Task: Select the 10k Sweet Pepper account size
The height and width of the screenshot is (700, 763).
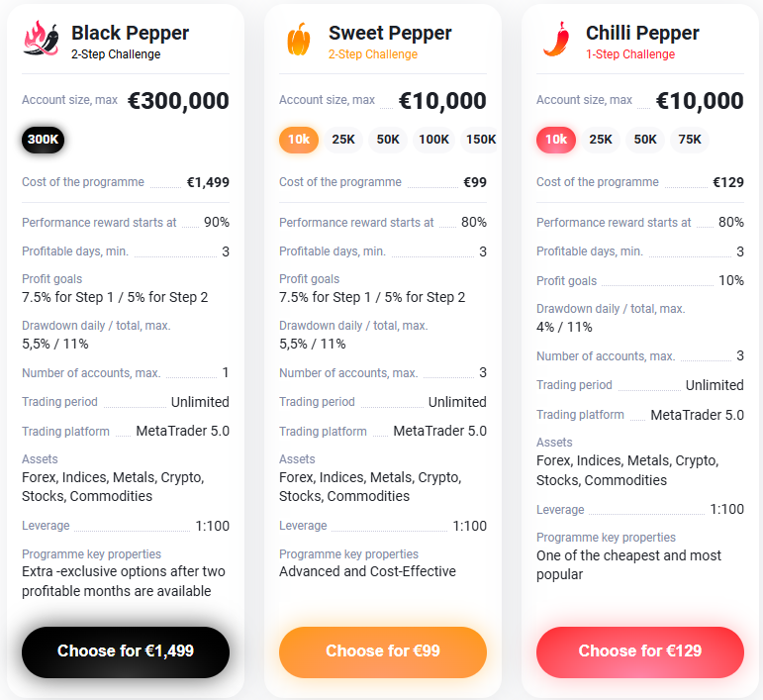Action: [x=299, y=140]
